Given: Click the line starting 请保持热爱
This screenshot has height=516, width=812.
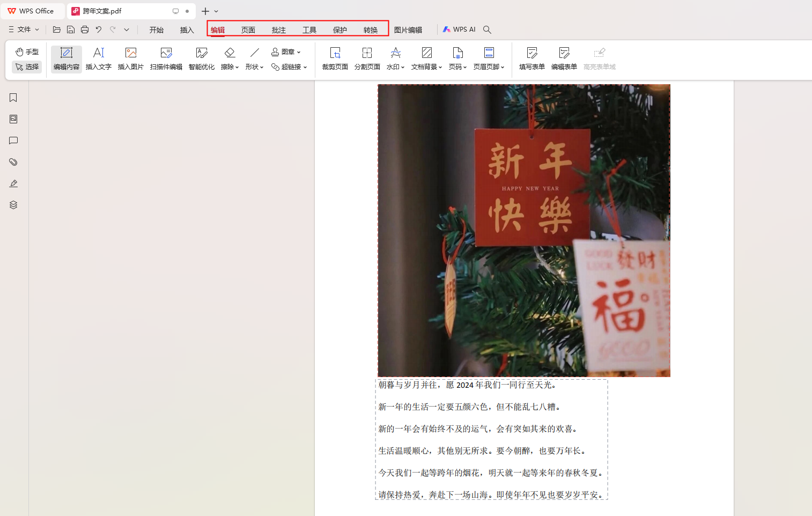Looking at the screenshot, I should click(x=492, y=495).
